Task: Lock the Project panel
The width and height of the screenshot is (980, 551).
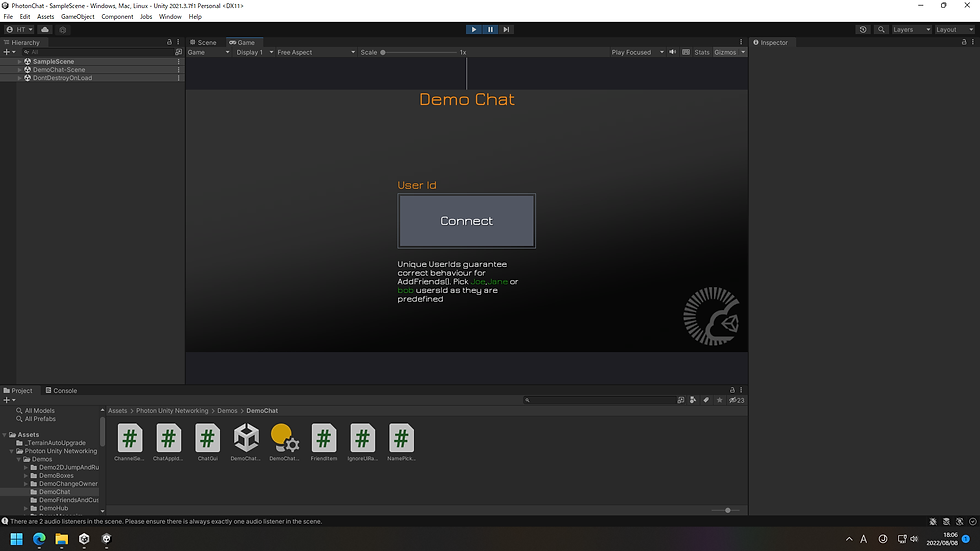Action: [732, 390]
